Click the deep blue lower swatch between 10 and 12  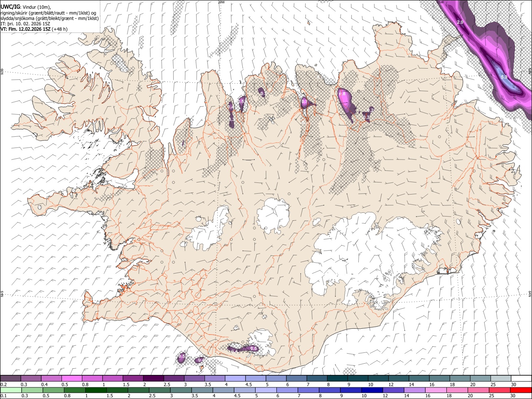372,390
